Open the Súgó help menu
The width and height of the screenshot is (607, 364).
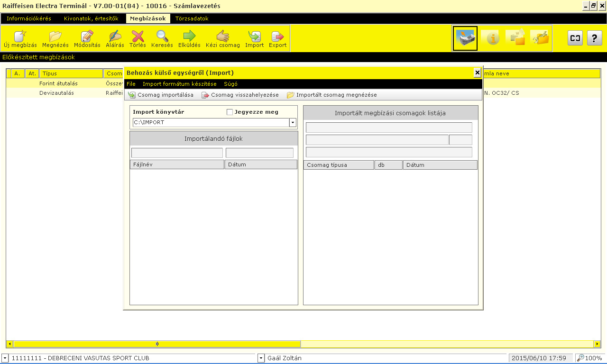pyautogui.click(x=230, y=84)
